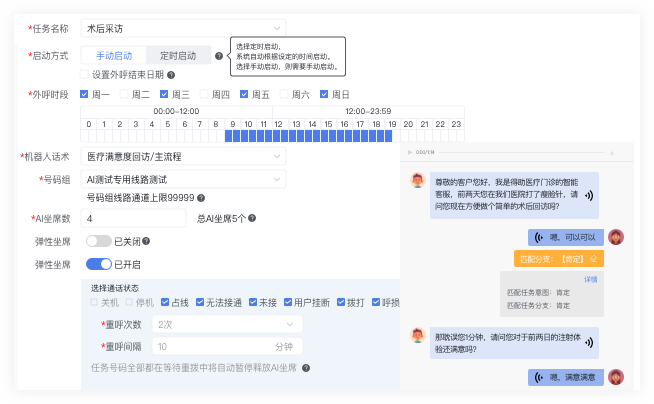Uncheck 无法接通 call status checkbox
Image resolution: width=654 pixels, height=404 pixels.
coord(200,302)
